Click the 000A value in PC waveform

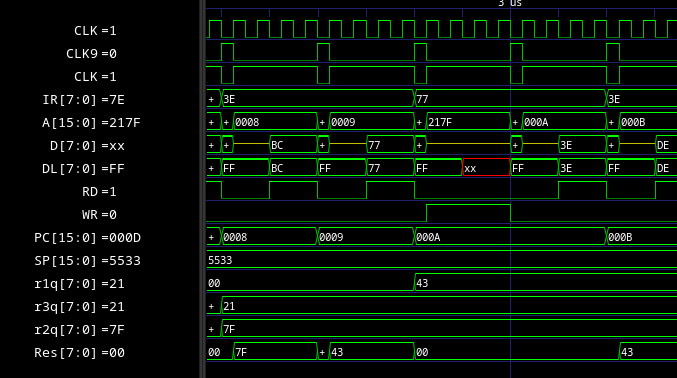tap(428, 237)
